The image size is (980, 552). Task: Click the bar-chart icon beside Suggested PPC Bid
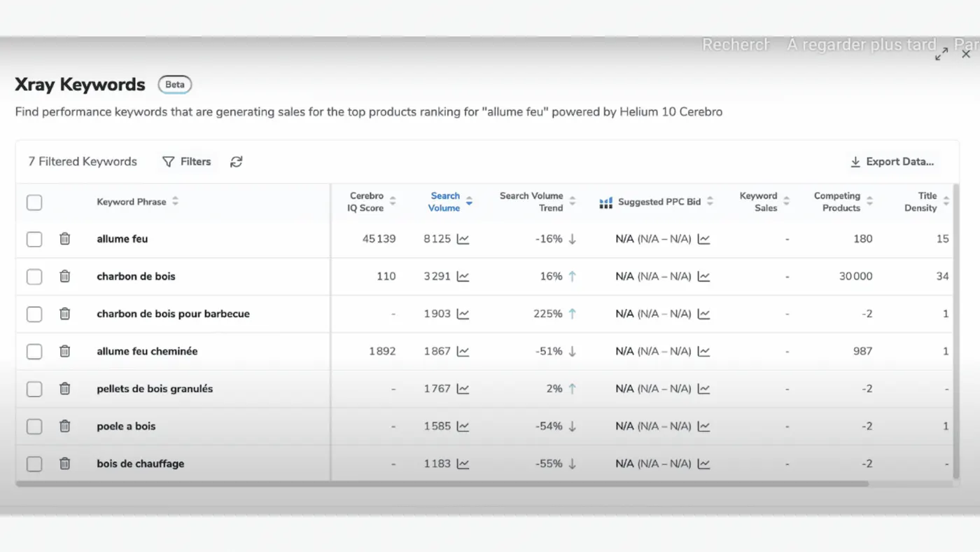[x=606, y=202]
